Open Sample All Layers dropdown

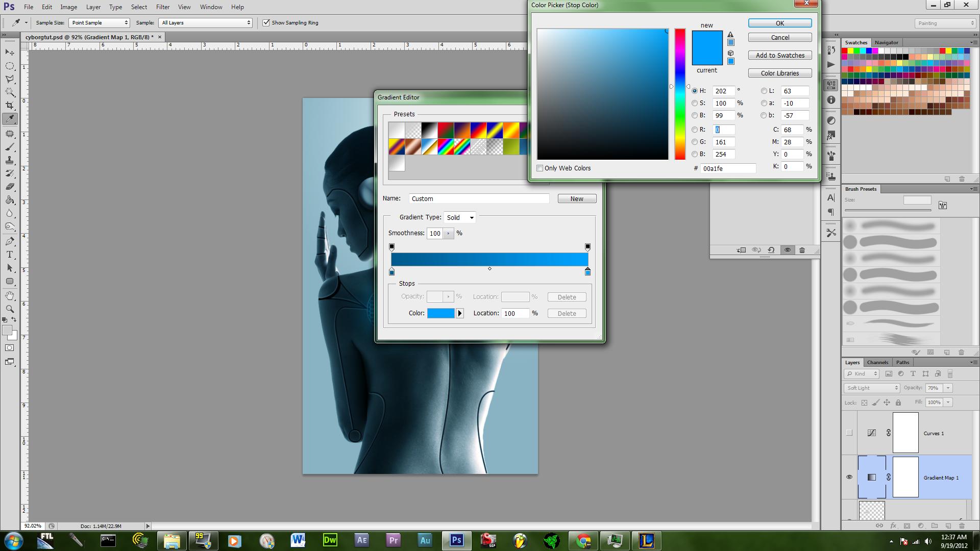(x=206, y=22)
